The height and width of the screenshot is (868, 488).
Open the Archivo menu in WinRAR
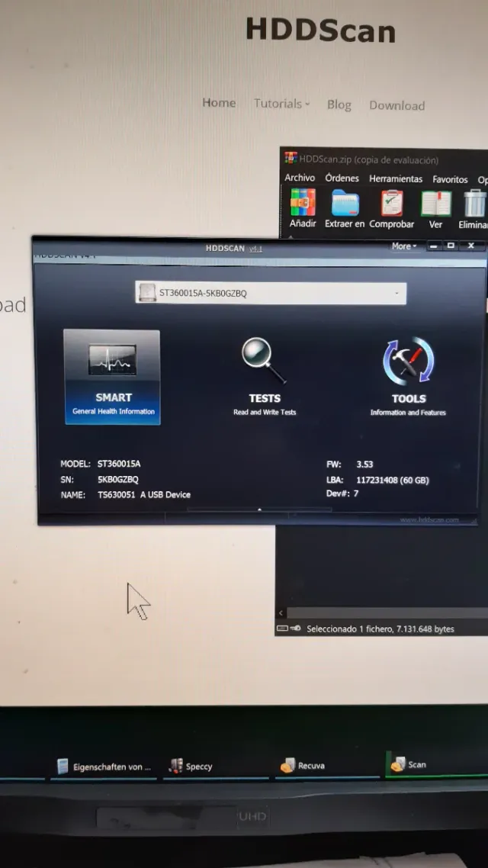click(300, 178)
